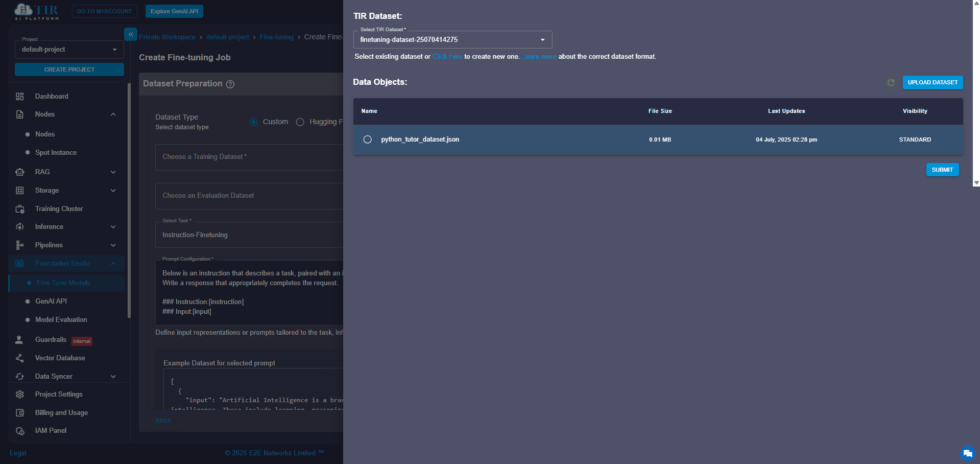
Task: Click the CREATE PROJECT button
Action: point(69,69)
